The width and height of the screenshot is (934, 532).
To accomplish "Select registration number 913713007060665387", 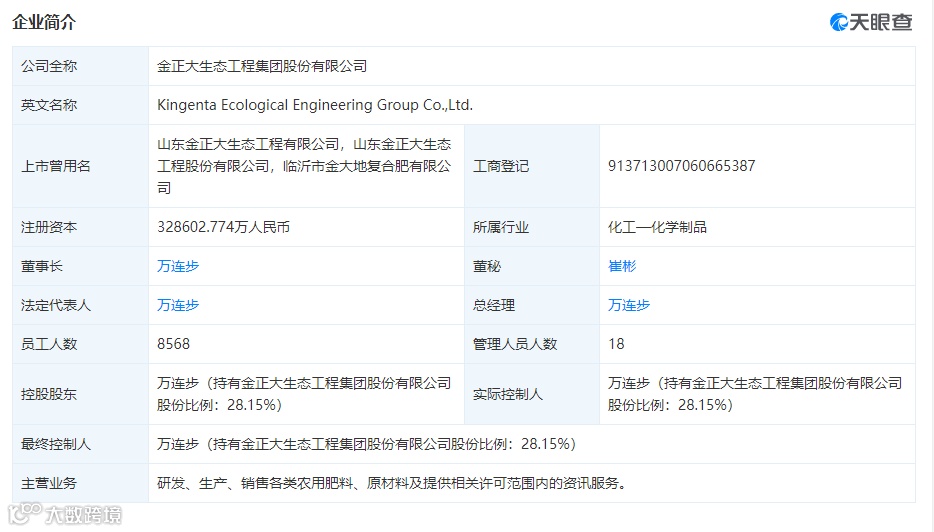I will pyautogui.click(x=681, y=166).
